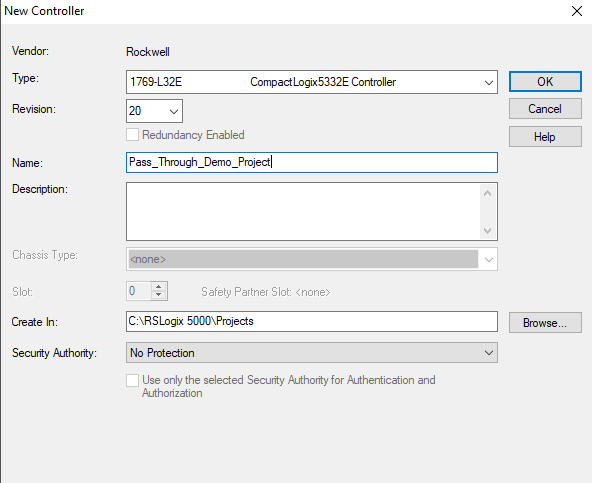Expand the Security Authority dropdown
This screenshot has height=483, width=592.
coord(489,353)
